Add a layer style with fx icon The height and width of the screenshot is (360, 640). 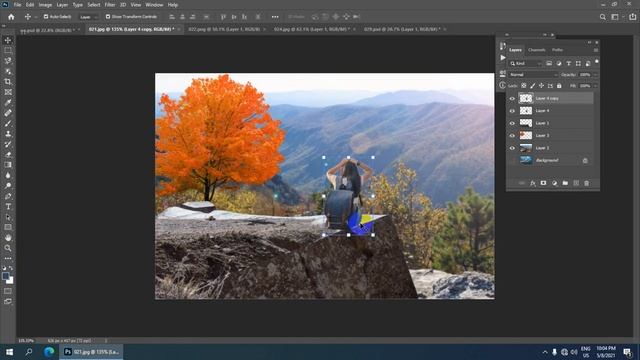click(x=533, y=183)
